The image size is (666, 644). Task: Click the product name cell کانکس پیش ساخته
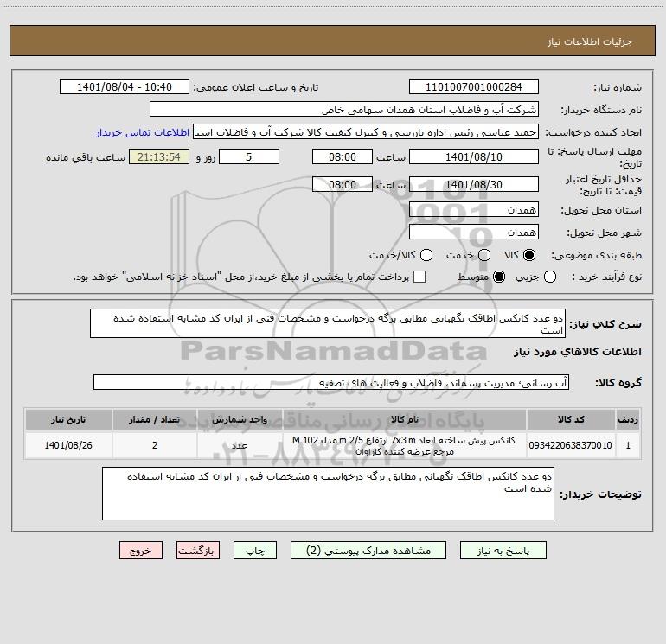pos(405,445)
